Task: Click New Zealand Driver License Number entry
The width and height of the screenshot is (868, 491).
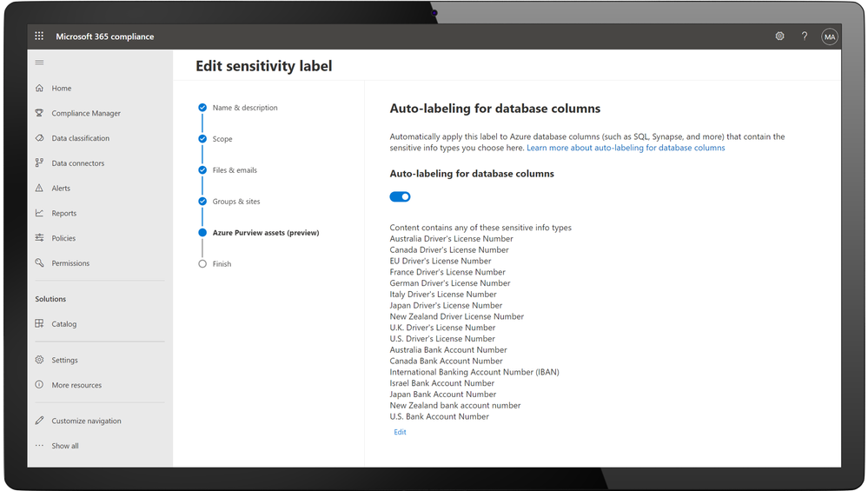Action: tap(457, 316)
